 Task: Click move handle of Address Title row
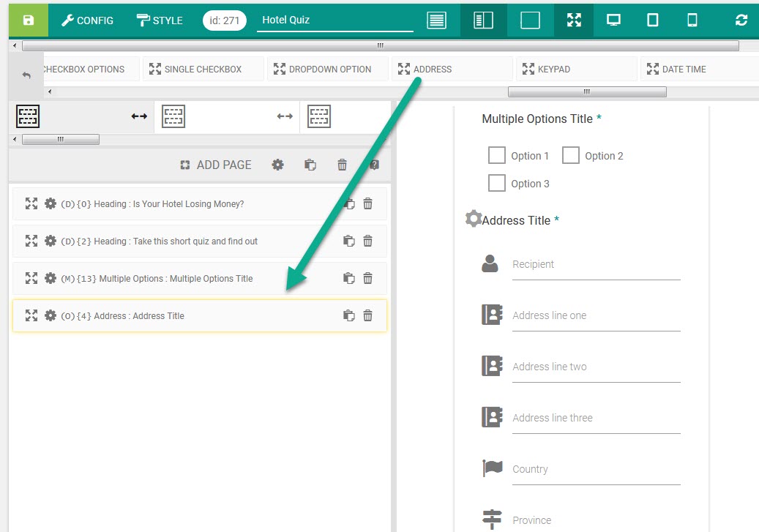tap(31, 315)
